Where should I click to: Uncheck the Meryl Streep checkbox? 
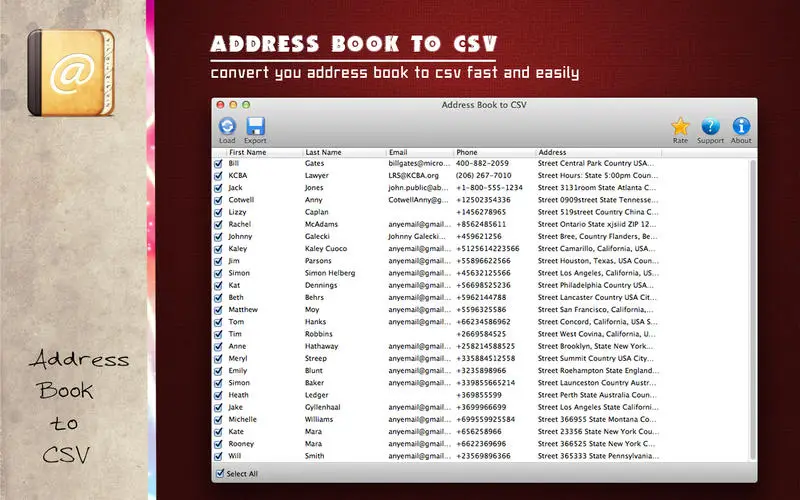coord(218,359)
